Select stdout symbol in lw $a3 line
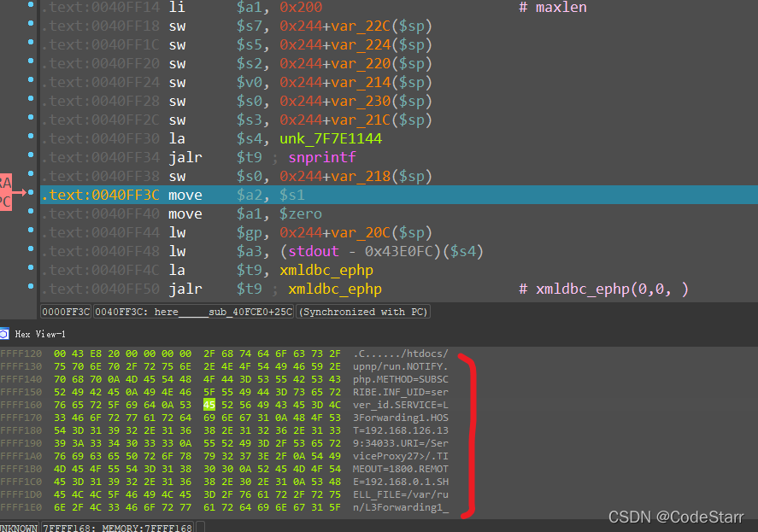The image size is (758, 532). [314, 251]
